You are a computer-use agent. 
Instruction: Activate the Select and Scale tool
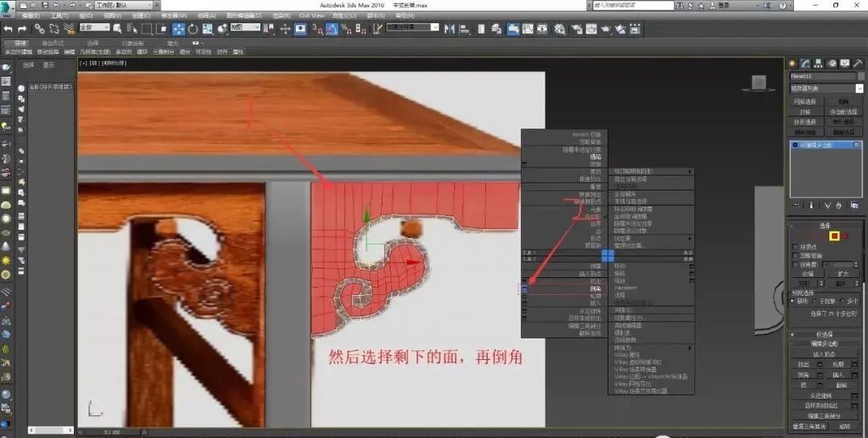[207, 29]
